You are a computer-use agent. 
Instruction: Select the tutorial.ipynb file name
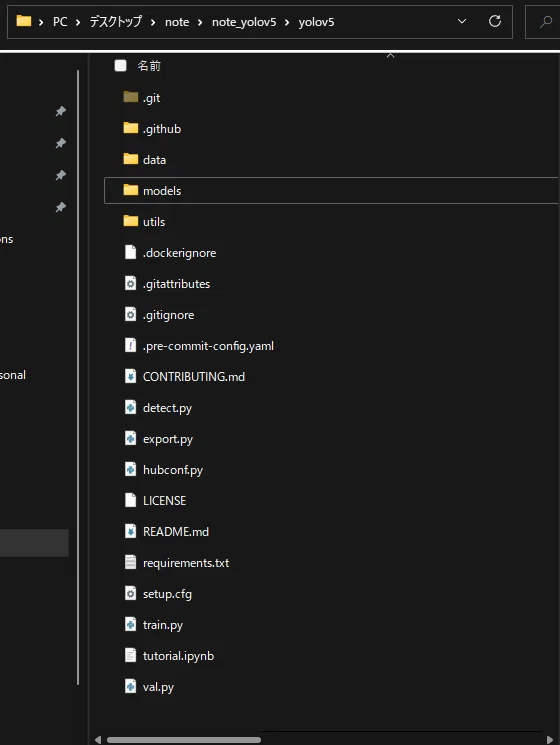pyautogui.click(x=178, y=656)
